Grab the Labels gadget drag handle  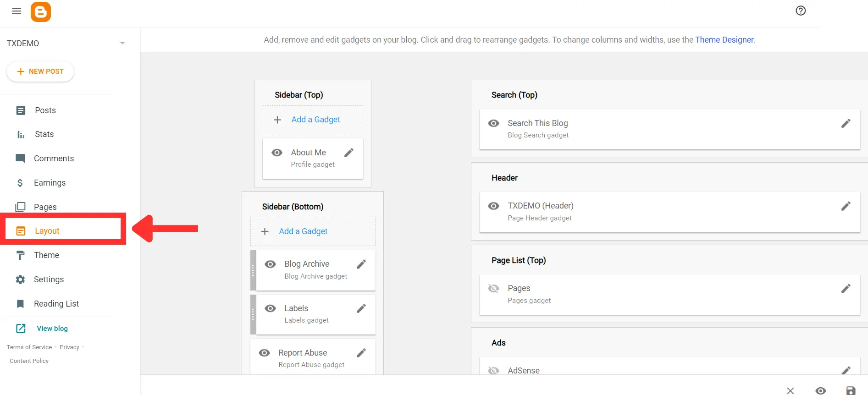[x=253, y=315]
